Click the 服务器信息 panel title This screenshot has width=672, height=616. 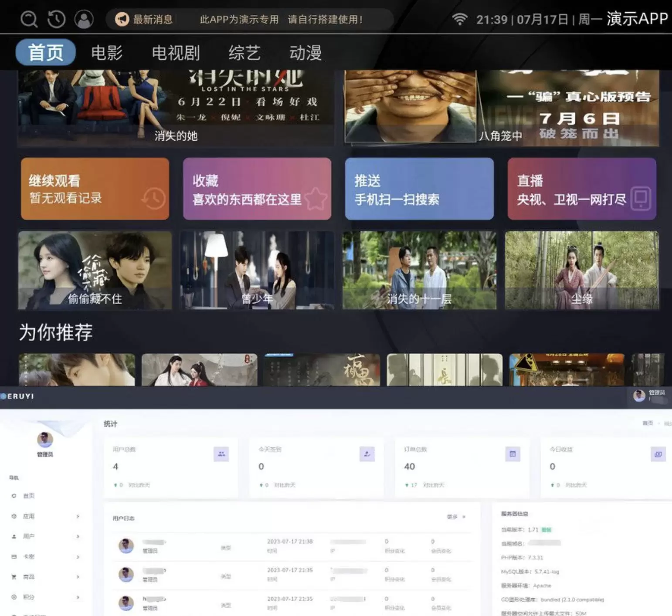tap(514, 514)
